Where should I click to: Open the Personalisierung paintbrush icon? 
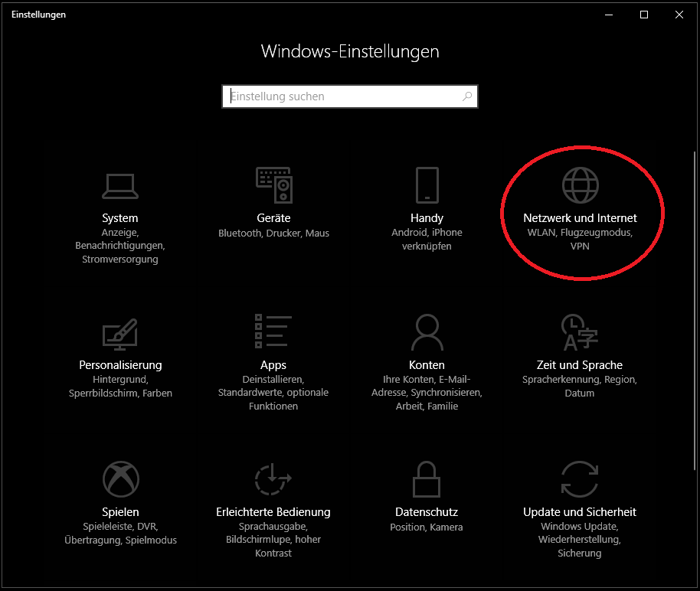tap(120, 332)
